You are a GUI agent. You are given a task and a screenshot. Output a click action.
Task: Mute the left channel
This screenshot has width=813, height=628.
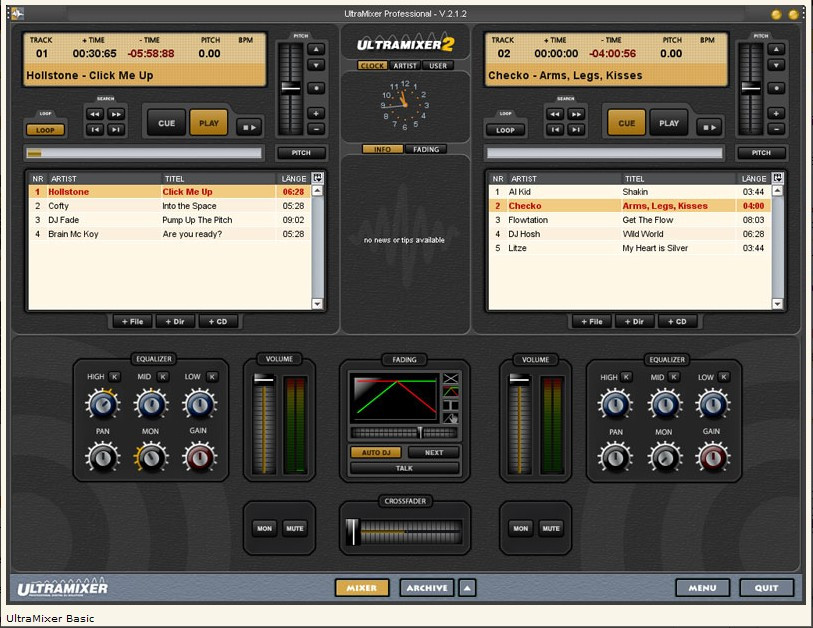point(295,528)
